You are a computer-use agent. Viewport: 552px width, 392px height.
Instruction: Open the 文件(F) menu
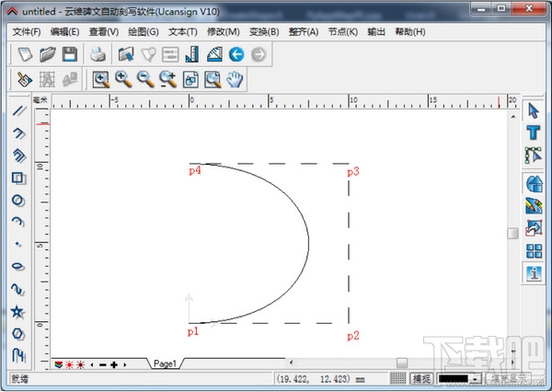tap(27, 31)
